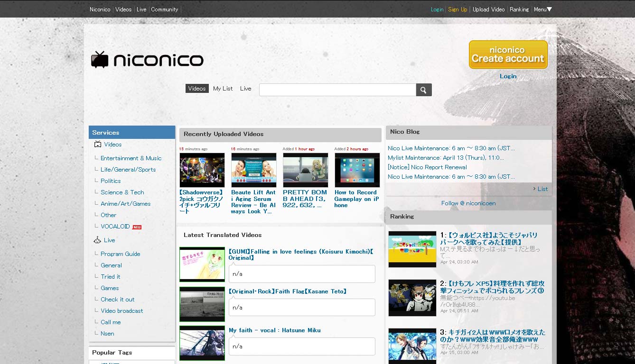The image size is (635, 364).
Task: Click How to Record Gameplay title
Action: [356, 199]
